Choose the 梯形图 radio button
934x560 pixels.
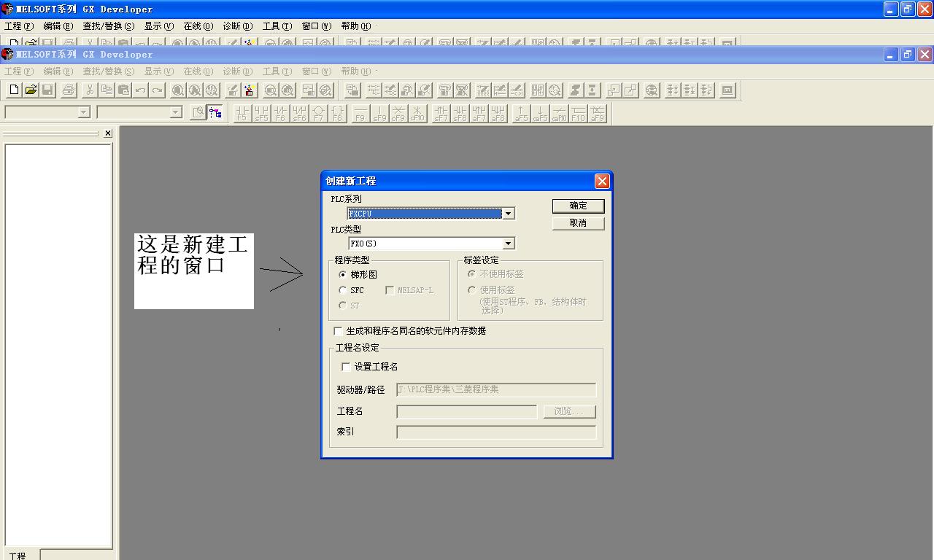coord(343,275)
